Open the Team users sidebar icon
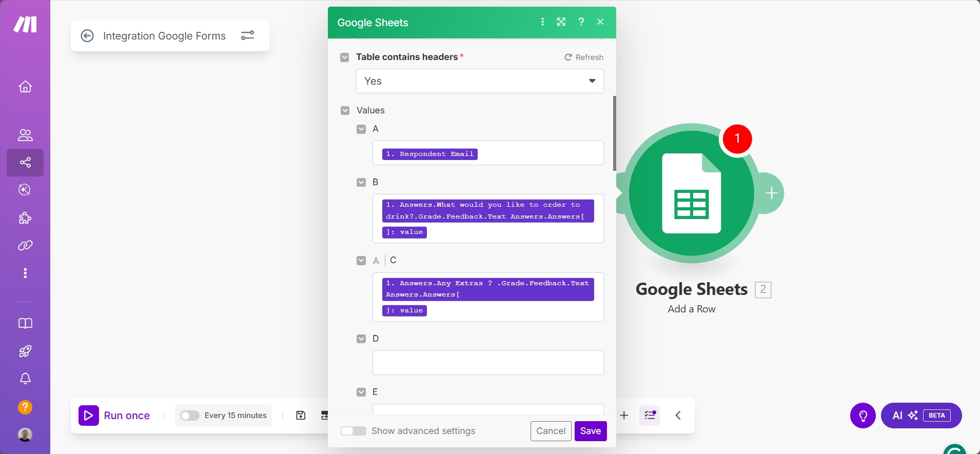The image size is (980, 454). 25,135
